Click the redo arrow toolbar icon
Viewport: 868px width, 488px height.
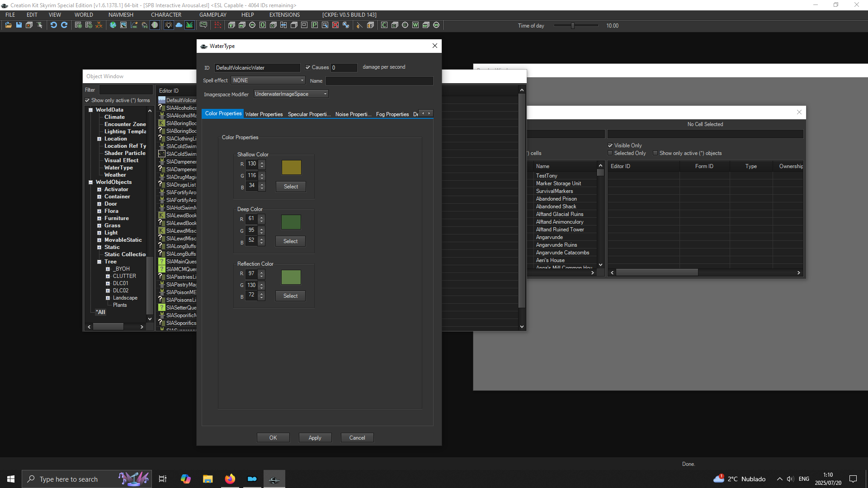(64, 25)
